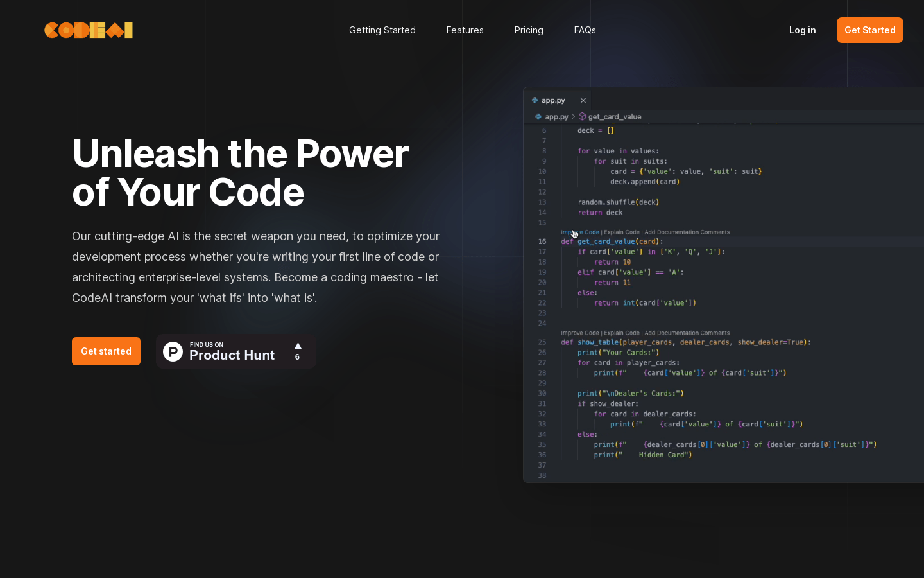Open the Features nav link
Viewport: 924px width, 578px height.
click(x=465, y=30)
